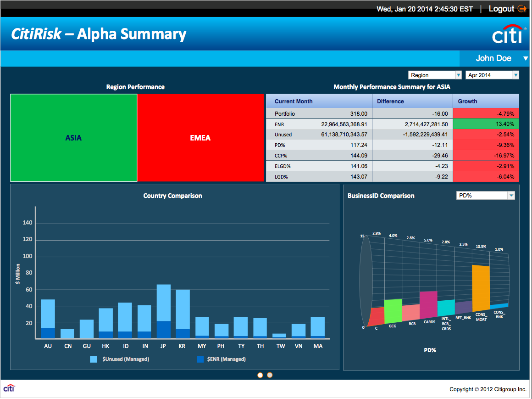Image resolution: width=532 pixels, height=399 pixels.
Task: Click the MY bar in Country Comparison
Action: click(x=202, y=328)
